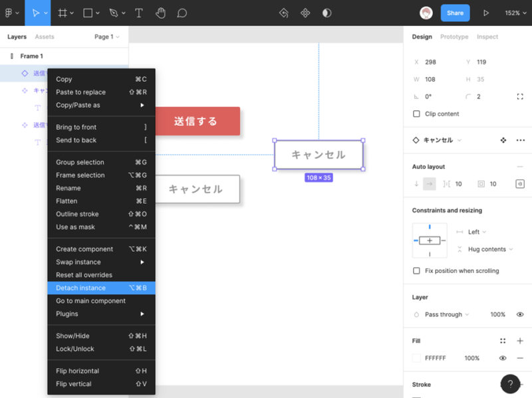
Task: Click the white FFFFFF fill color swatch
Action: coord(416,358)
